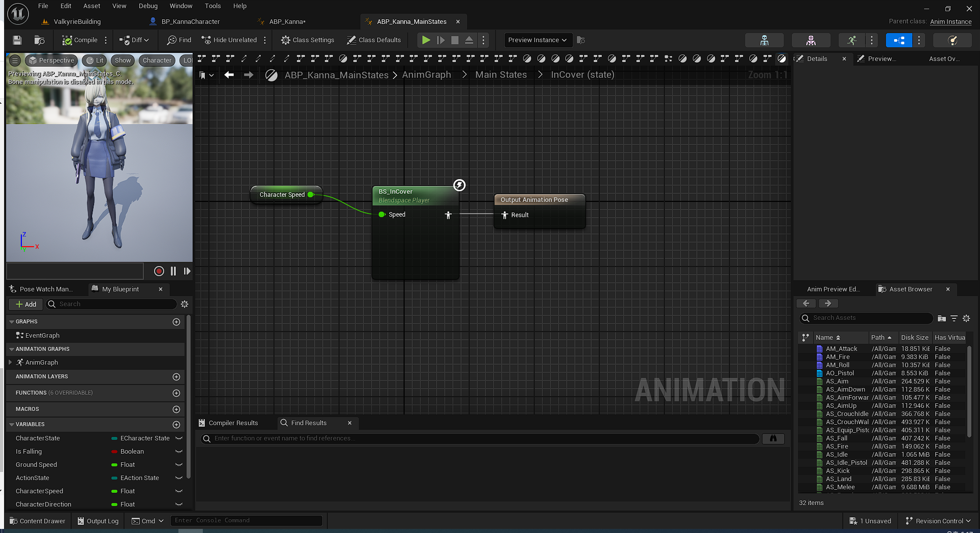Screen dimensions: 980x533
Task: Expand the AnimGraph tree item
Action: coord(10,363)
